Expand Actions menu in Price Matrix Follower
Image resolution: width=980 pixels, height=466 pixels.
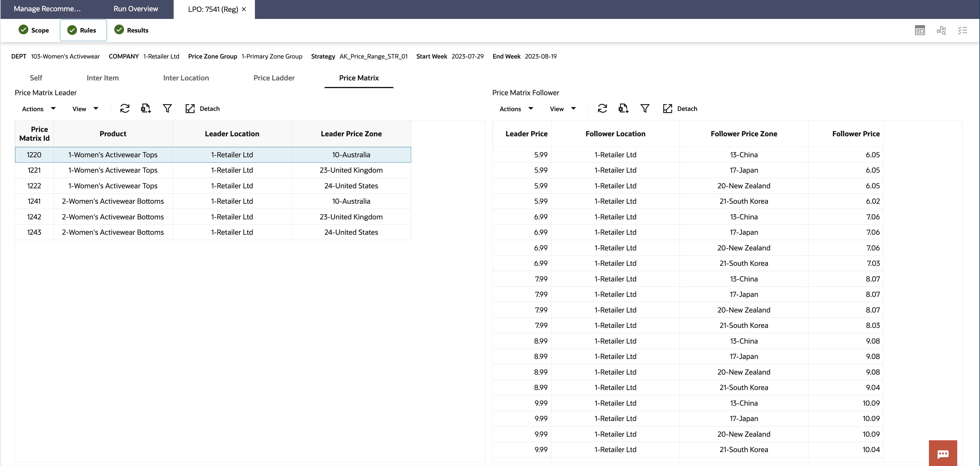point(516,109)
